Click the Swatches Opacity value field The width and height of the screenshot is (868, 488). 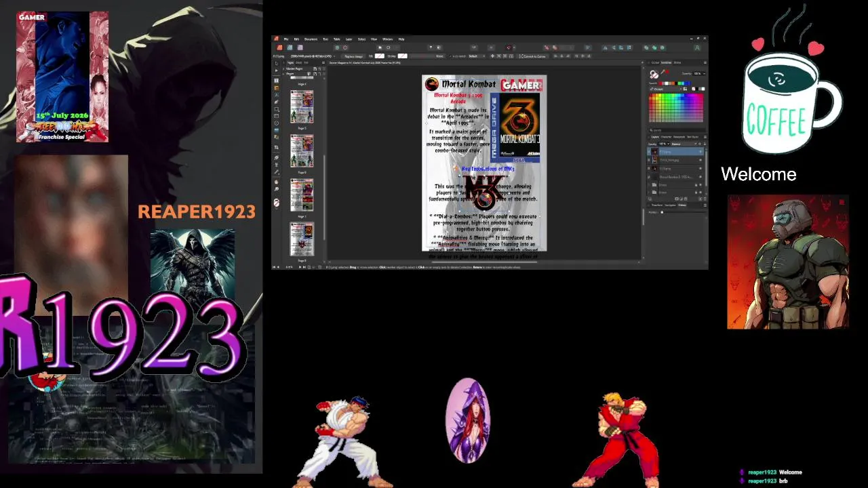697,73
